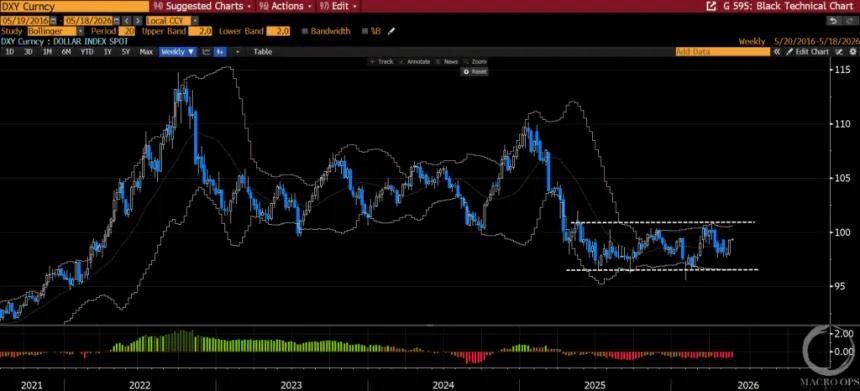Toggle the Zoom option

(476, 62)
